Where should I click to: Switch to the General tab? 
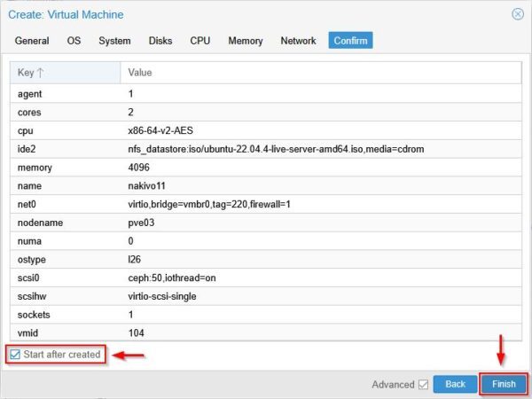click(32, 41)
